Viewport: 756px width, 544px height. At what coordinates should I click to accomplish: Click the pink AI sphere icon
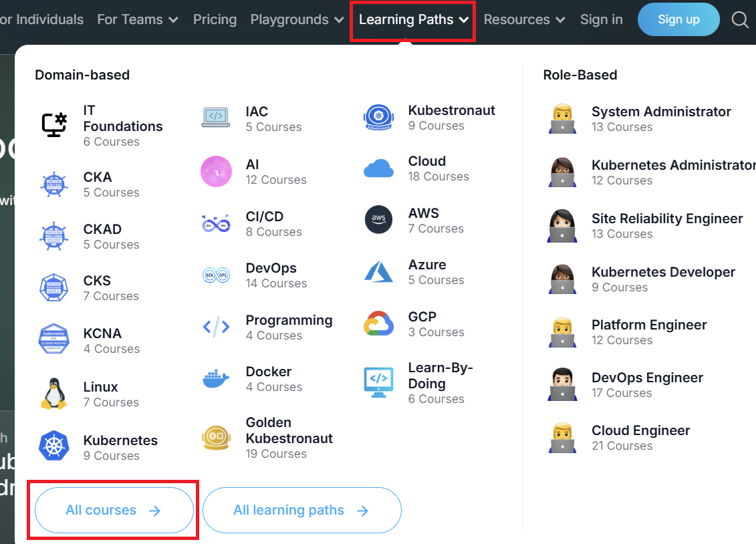pos(216,171)
